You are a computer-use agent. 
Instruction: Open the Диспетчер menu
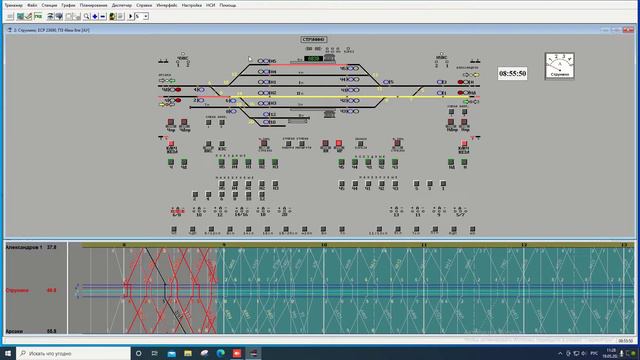pyautogui.click(x=122, y=5)
